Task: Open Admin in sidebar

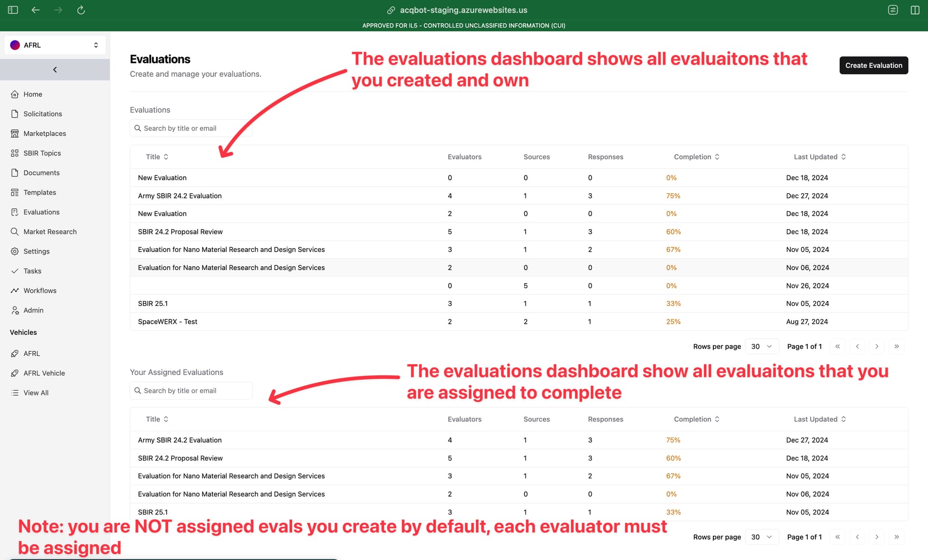Action: tap(33, 310)
